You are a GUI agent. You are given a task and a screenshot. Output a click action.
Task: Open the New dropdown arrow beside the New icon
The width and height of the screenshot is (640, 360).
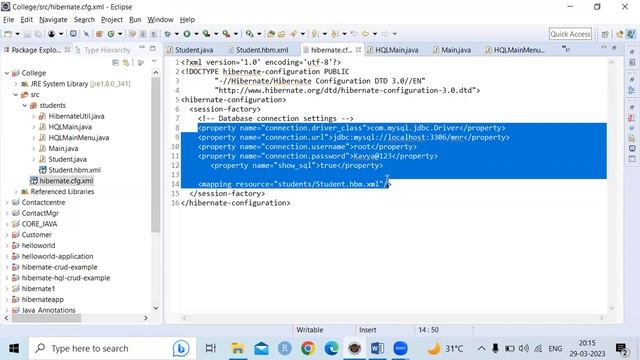[17, 34]
